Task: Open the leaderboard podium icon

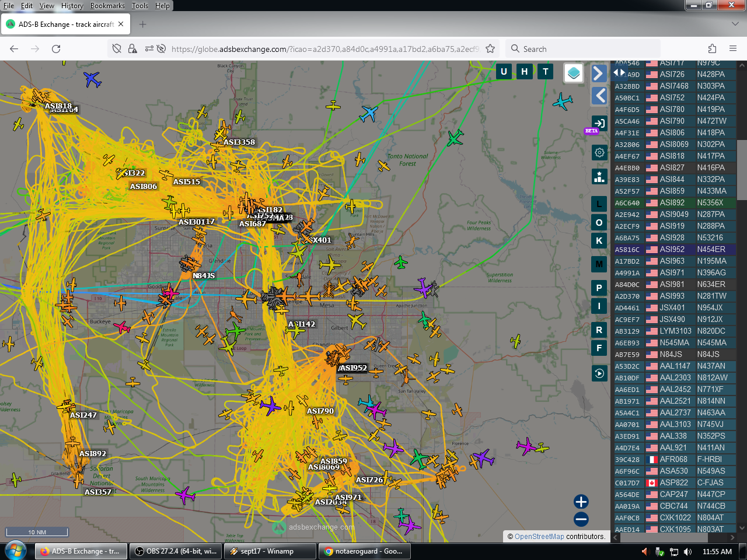Action: [599, 177]
